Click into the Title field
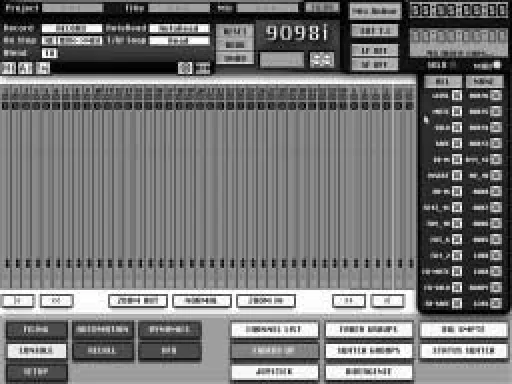Screen dimensions: 512x384 179,8
